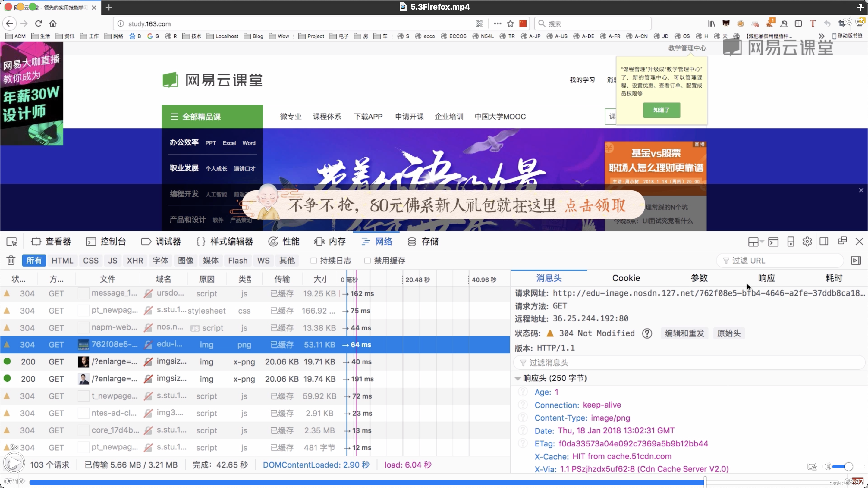Switch to the 响应 response tab
This screenshot has height=488, width=868.
[x=766, y=278]
